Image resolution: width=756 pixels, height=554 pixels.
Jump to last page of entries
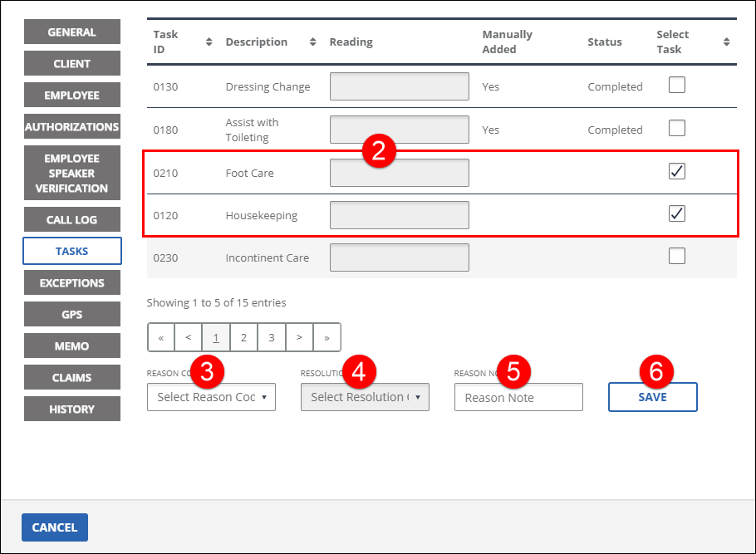[326, 338]
